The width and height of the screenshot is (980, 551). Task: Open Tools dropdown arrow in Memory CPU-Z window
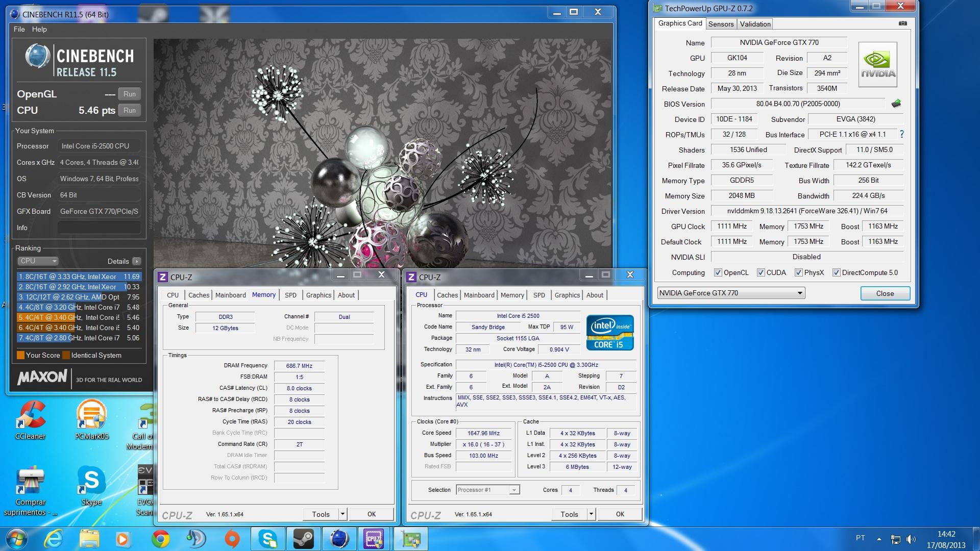pos(343,514)
